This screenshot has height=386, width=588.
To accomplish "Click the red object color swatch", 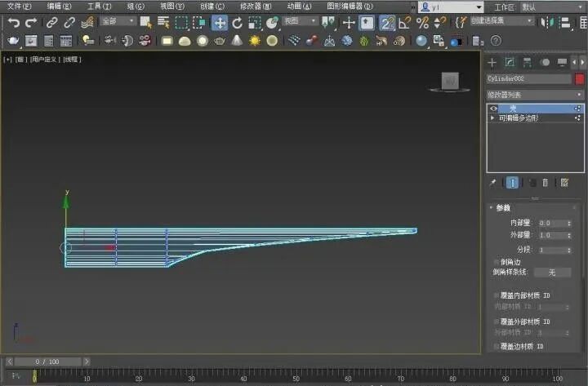I will [x=579, y=78].
